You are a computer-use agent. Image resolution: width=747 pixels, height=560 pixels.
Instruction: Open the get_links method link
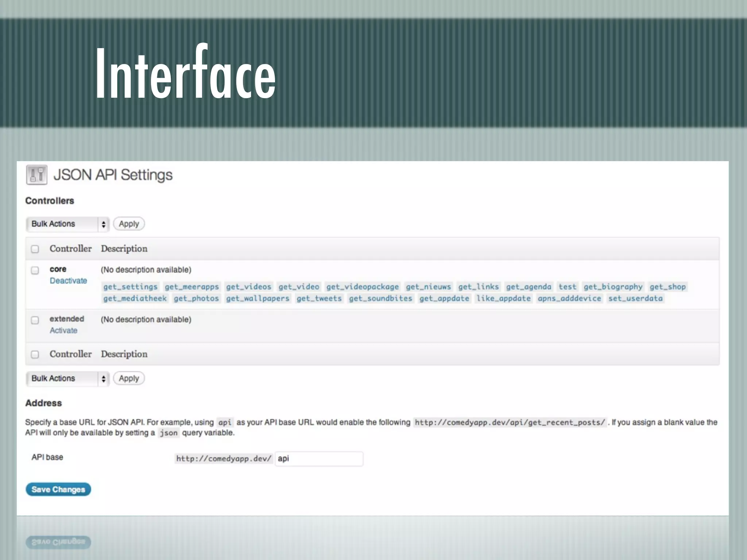pyautogui.click(x=478, y=287)
